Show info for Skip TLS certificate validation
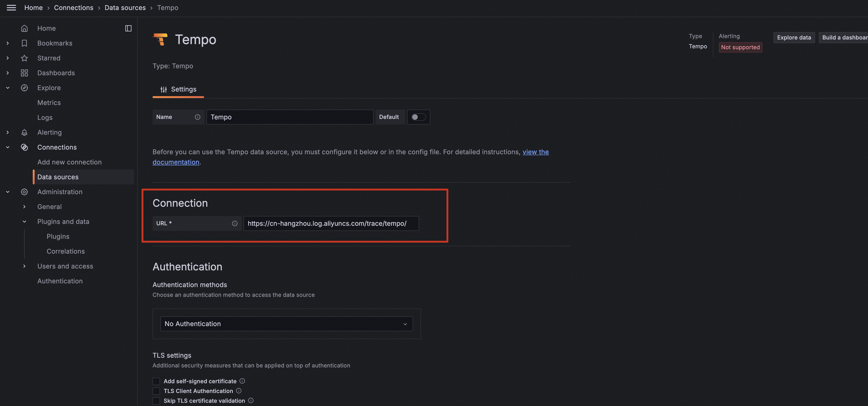Image resolution: width=868 pixels, height=406 pixels. [x=251, y=400]
